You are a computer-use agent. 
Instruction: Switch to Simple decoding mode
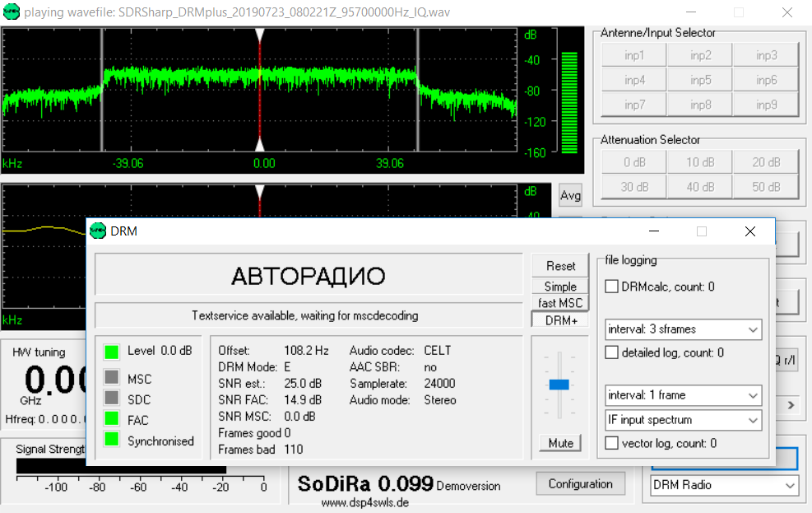pos(560,287)
